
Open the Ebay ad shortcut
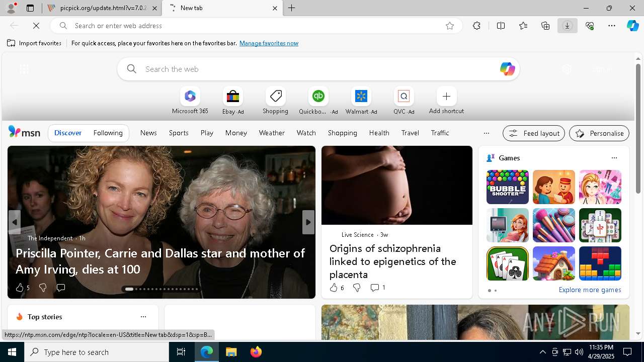(x=232, y=101)
